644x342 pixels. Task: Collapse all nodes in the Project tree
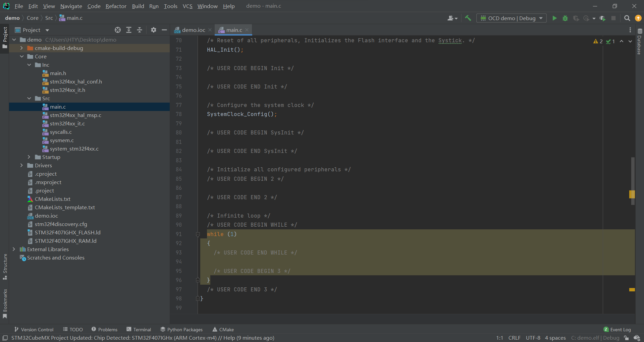pos(140,30)
